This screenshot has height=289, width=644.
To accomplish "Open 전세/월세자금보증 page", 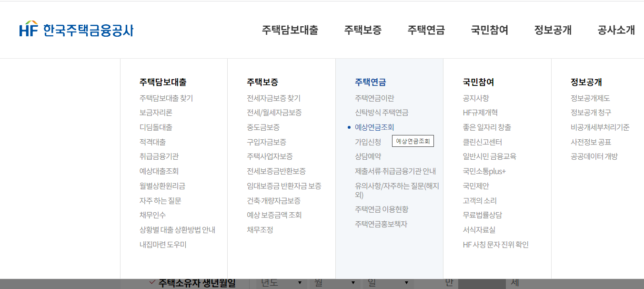I will coord(274,113).
